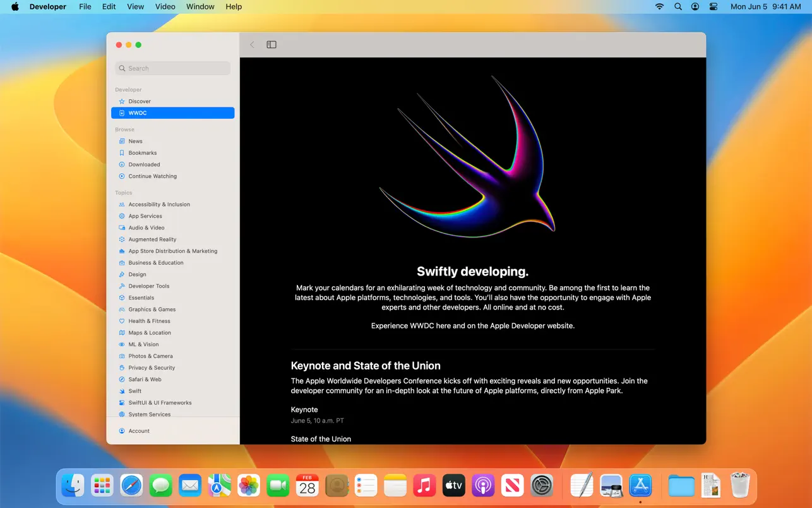Select WWDC label in the sidebar
The image size is (812, 508).
coord(138,113)
